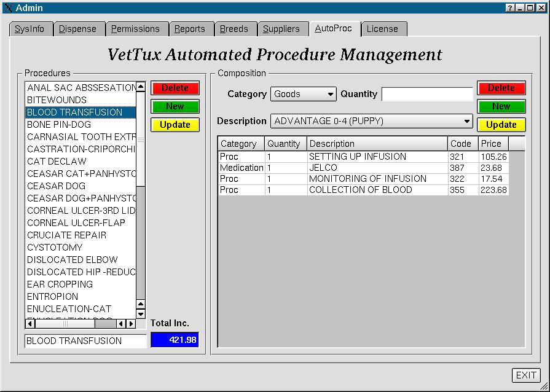The image size is (550, 392).
Task: Select BLOOD TRANSFUSION in the procedures list
Action: point(81,112)
